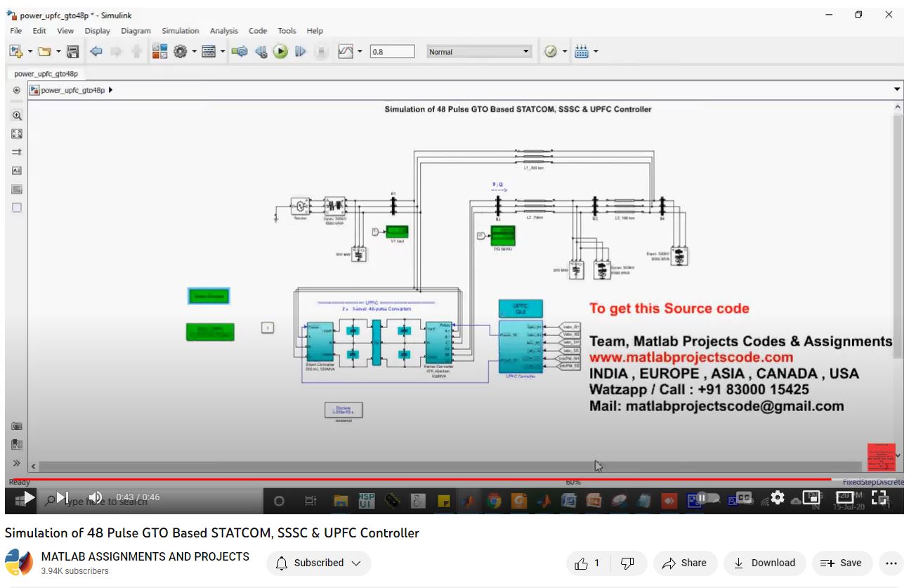Viewport: 909px width, 588px height.
Task: Run simulation with green play button
Action: [280, 51]
